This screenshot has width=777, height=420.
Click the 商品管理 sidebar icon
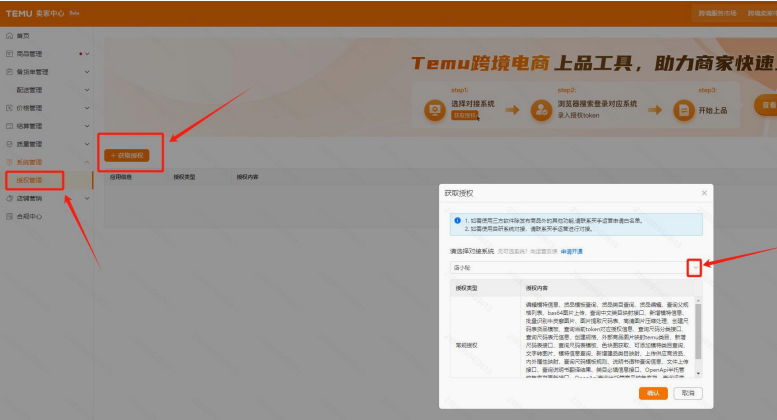coord(9,53)
